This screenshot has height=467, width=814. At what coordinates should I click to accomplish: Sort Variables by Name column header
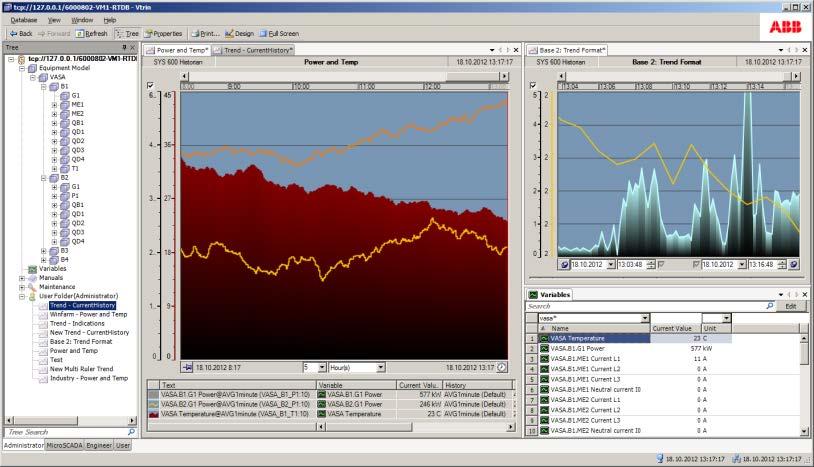[x=594, y=328]
